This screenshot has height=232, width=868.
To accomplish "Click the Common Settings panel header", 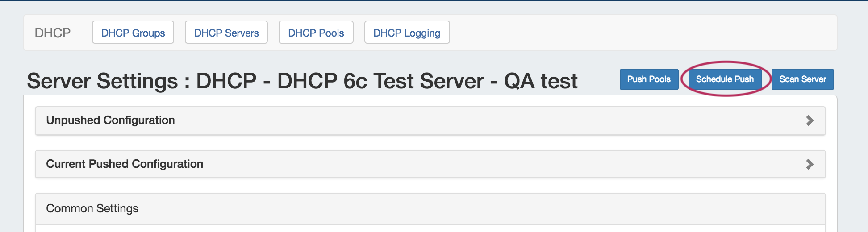I will click(x=92, y=208).
